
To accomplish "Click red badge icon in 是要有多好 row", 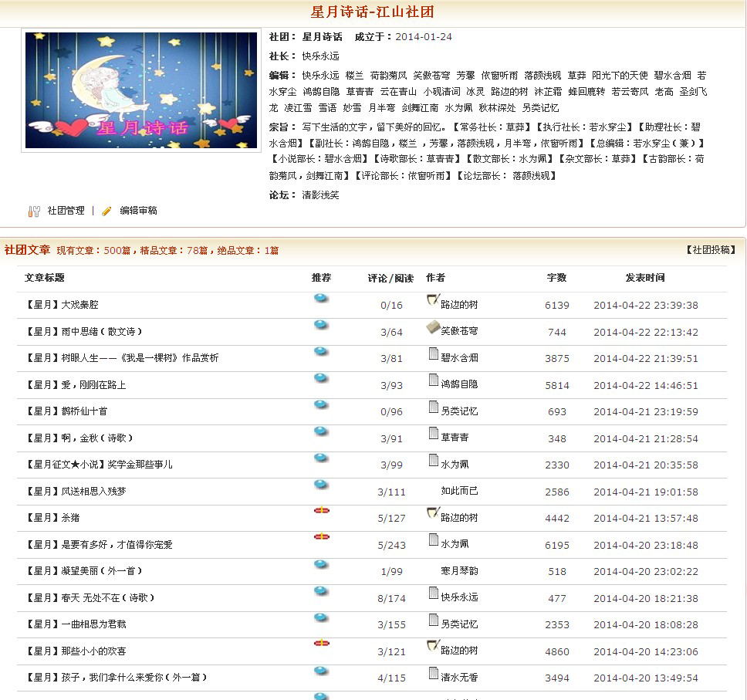I will click(322, 537).
